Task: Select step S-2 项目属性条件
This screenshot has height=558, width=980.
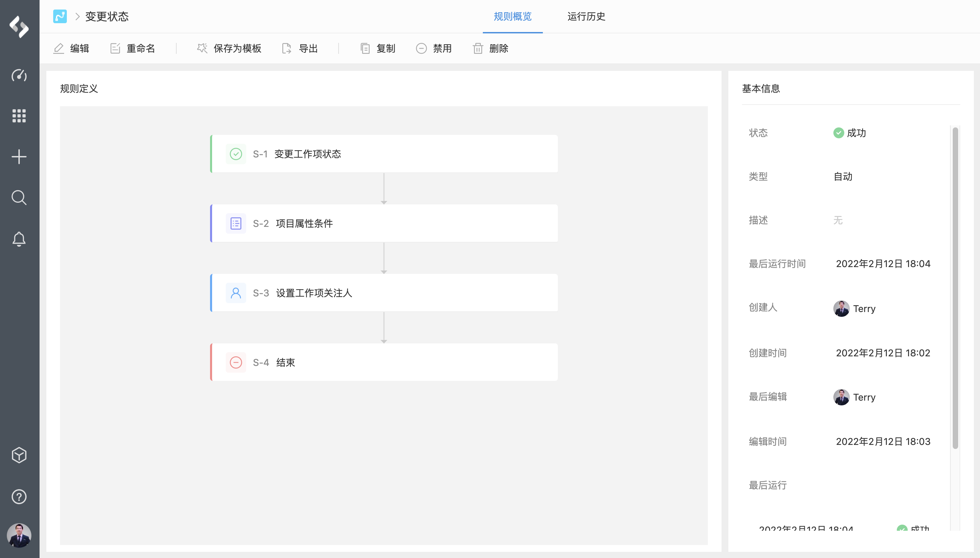Action: (x=384, y=223)
